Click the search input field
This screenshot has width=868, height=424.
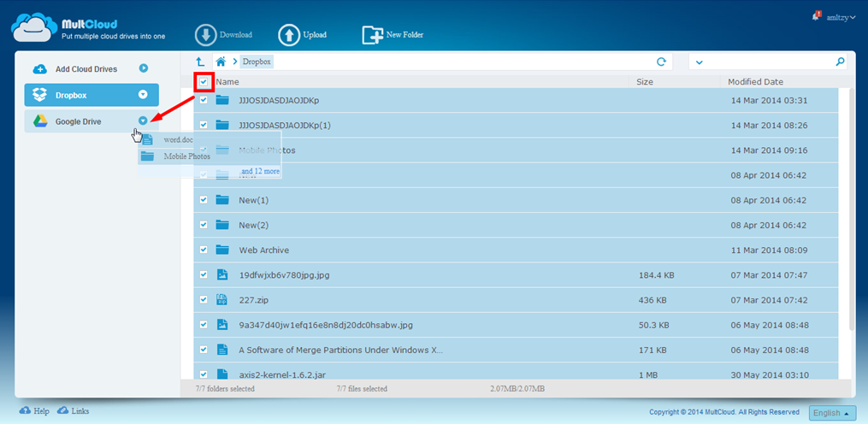pos(765,62)
